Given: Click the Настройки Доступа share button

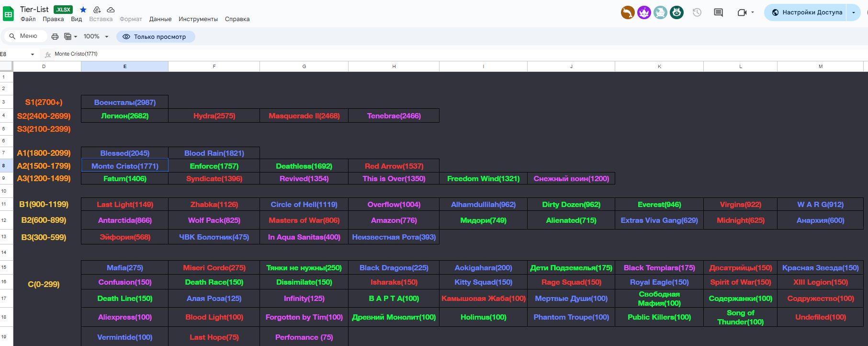Looking at the screenshot, I should tap(807, 12).
